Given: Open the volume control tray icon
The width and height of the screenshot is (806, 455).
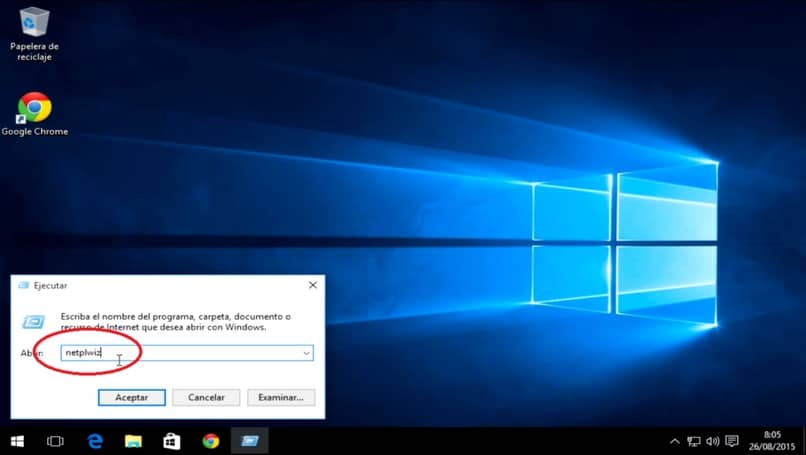Looking at the screenshot, I should [x=712, y=441].
